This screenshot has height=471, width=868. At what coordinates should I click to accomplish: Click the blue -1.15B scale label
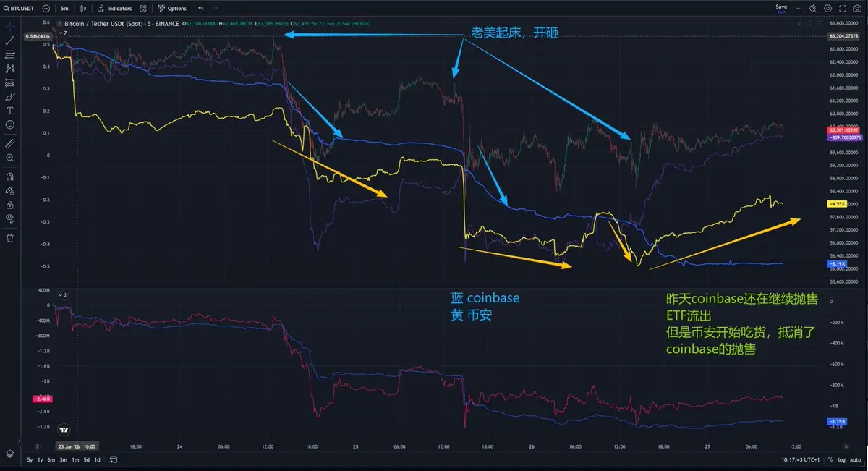(835, 421)
